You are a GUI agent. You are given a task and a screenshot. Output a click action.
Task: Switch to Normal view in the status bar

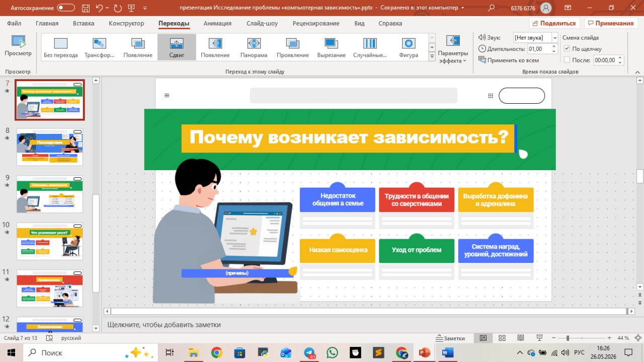483,338
